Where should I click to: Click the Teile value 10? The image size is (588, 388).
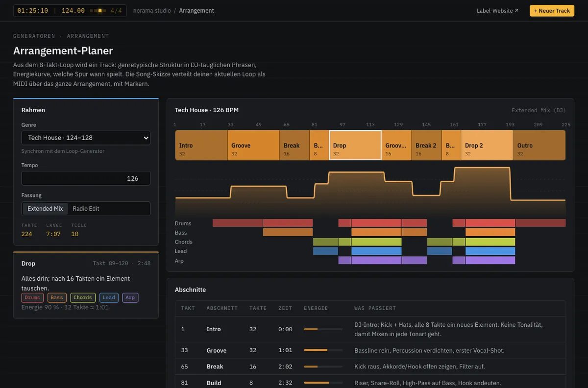coord(74,234)
